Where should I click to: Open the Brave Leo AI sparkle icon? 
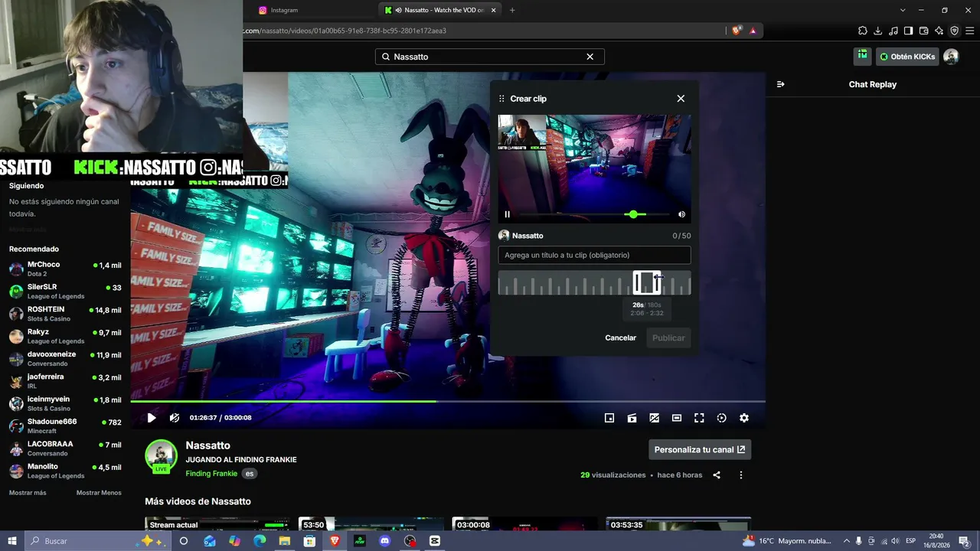(939, 31)
